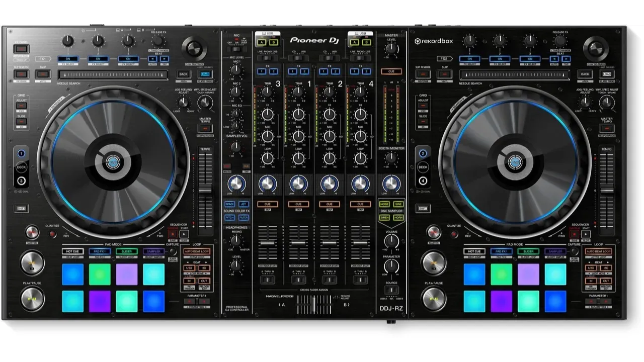Trigger the HORN oscillator sampler button

398,217
